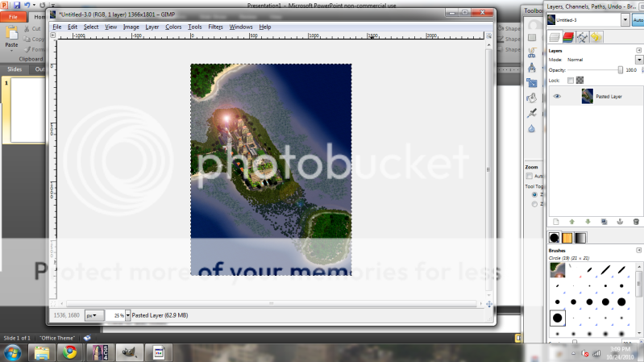
Task: Select the second Tool Toggle radio button
Action: coord(534,204)
